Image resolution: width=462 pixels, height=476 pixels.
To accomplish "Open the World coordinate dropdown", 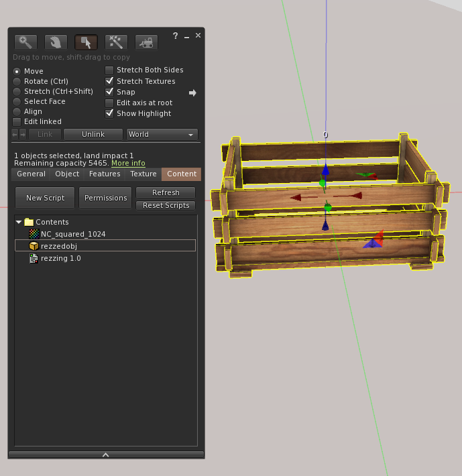I will click(162, 135).
